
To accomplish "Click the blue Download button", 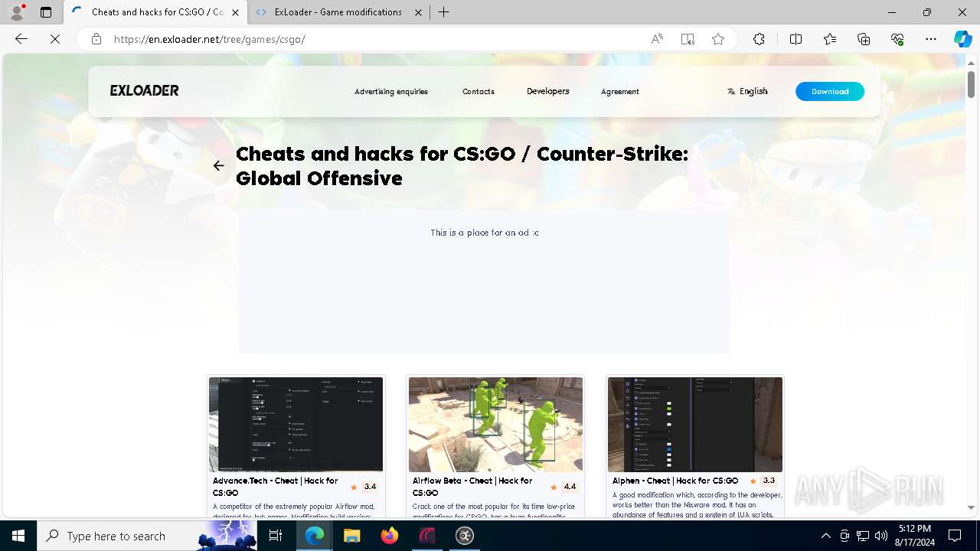I will (x=830, y=91).
